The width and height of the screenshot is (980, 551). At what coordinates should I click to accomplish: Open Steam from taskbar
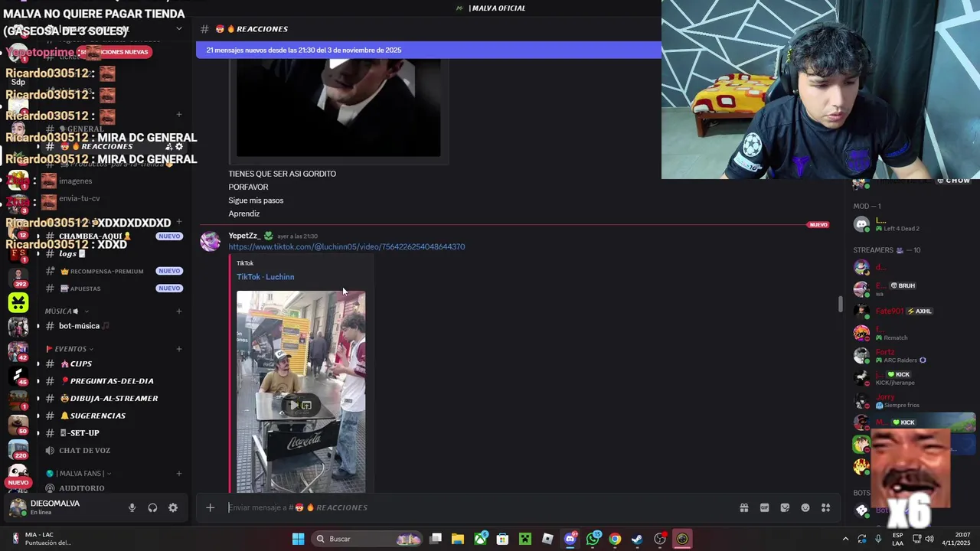pos(637,539)
